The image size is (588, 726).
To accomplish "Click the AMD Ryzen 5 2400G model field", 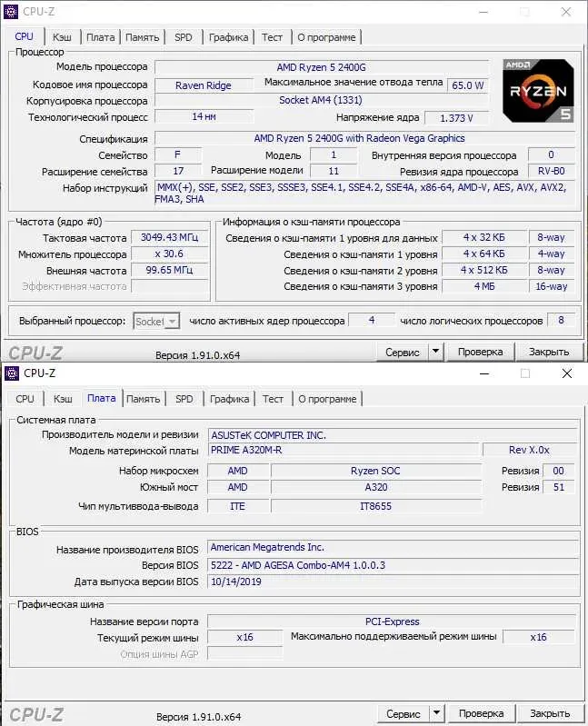I will pyautogui.click(x=322, y=67).
